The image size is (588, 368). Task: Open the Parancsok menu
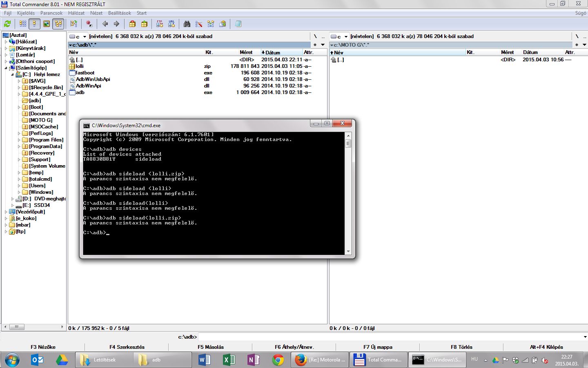(51, 13)
